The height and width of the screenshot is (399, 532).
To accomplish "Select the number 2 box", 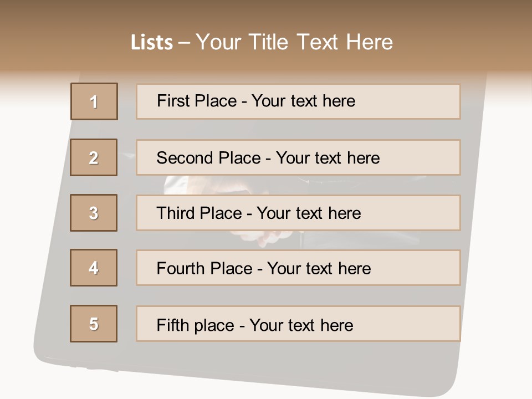I will (x=94, y=157).
